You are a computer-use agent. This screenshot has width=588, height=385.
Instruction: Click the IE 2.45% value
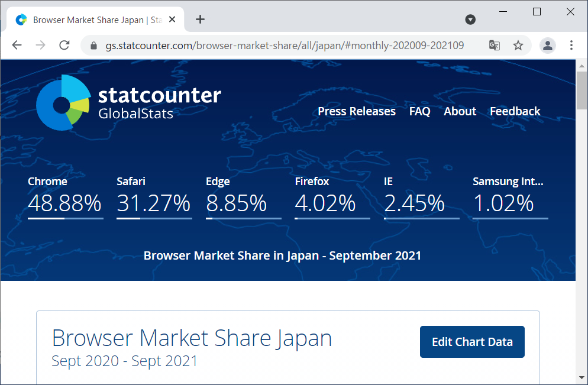[414, 203]
